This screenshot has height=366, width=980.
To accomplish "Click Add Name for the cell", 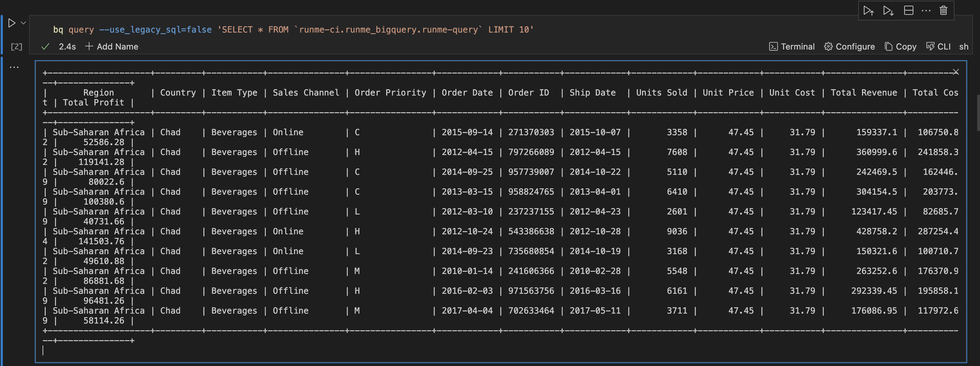I will (x=112, y=47).
